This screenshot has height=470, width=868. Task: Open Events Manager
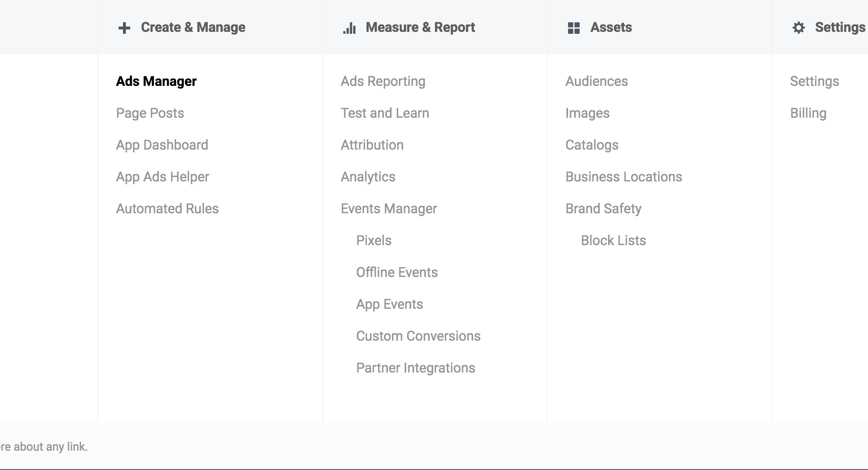(389, 208)
